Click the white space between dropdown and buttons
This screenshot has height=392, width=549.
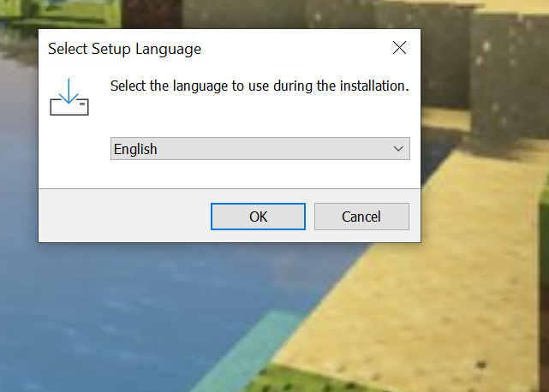tap(257, 174)
